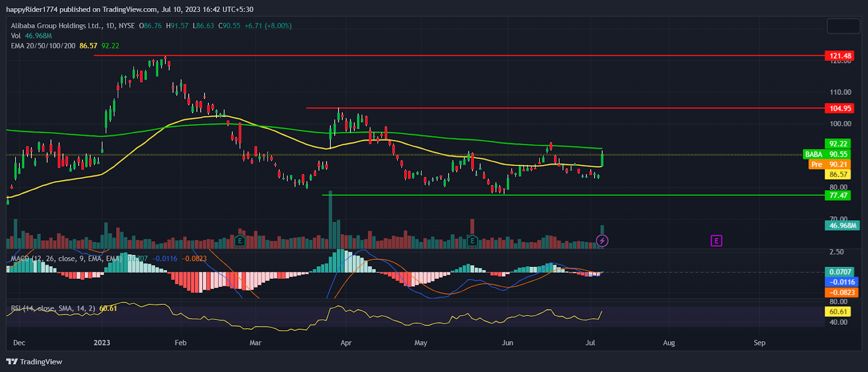Screen dimensions: 868x372
Task: Click the green 92.22 EMA legend value
Action: [x=110, y=46]
